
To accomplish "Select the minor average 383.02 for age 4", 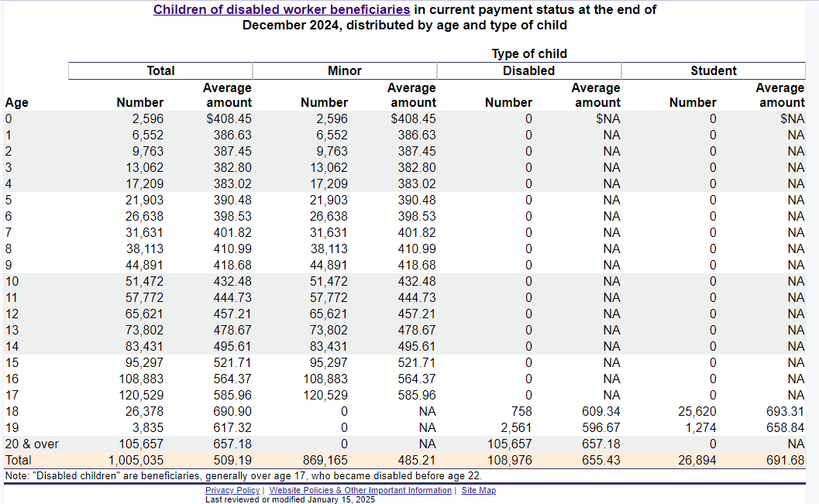I will tap(417, 183).
